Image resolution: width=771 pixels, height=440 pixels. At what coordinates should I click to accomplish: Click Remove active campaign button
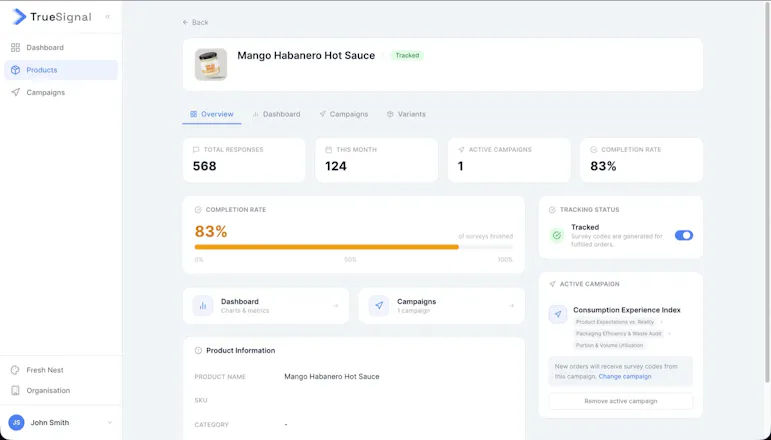pyautogui.click(x=621, y=401)
